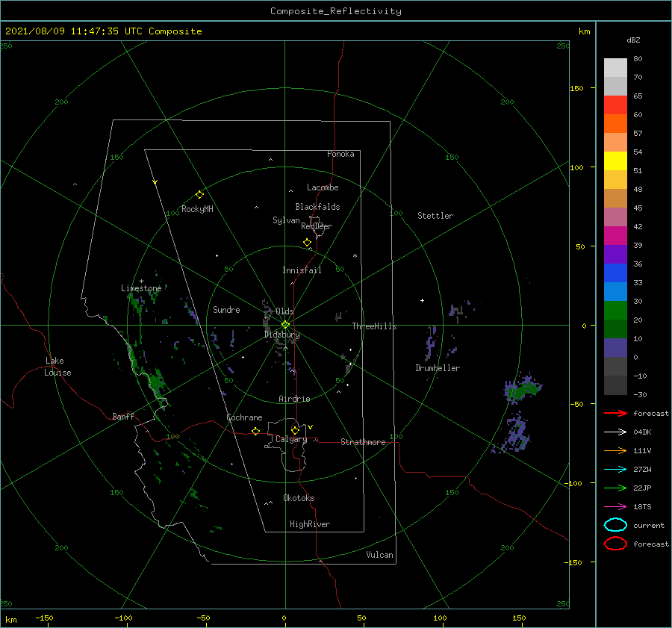The image size is (672, 628).
Task: Click the Innisfail city label
Action: click(302, 270)
